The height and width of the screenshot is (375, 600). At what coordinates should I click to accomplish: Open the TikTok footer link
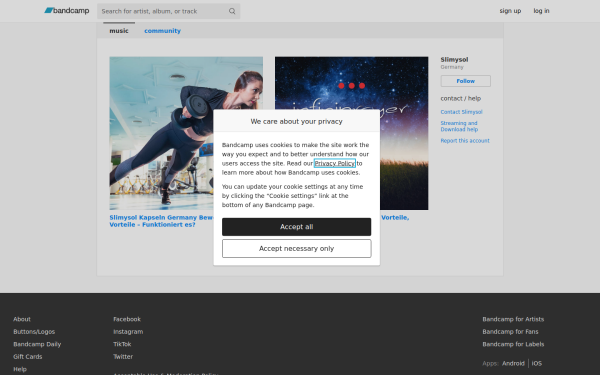tap(122, 344)
